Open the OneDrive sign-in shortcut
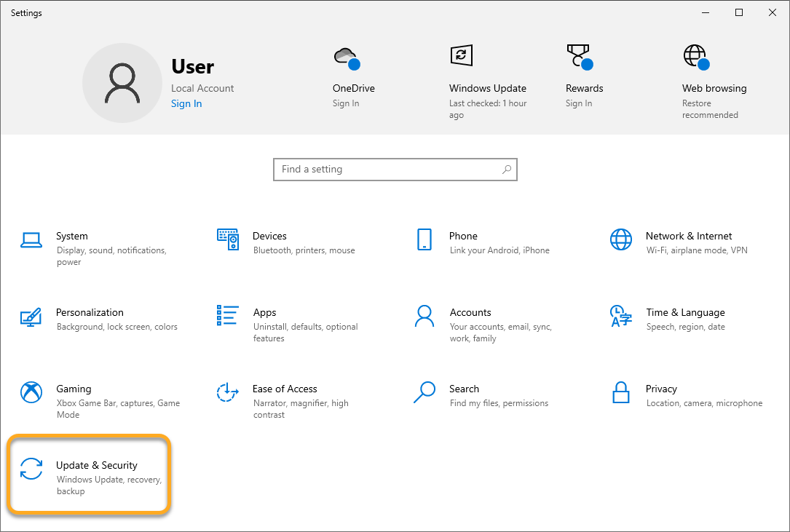Viewport: 790px width, 532px height. click(347, 57)
